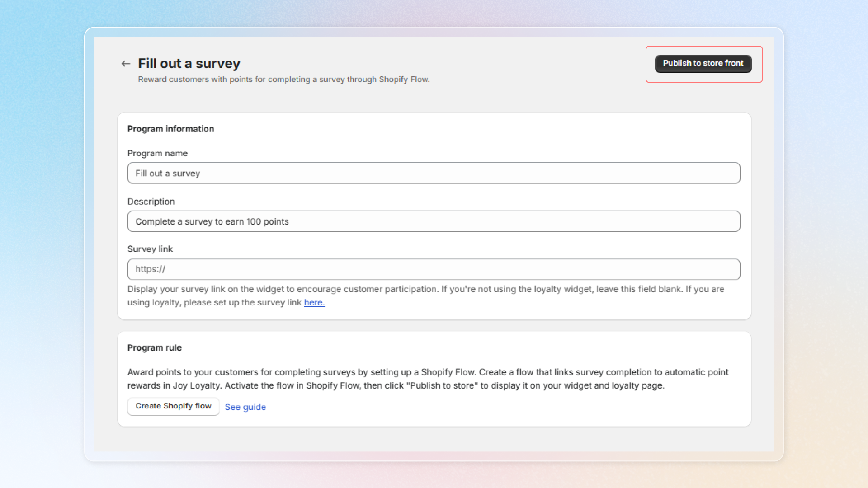Viewport: 868px width, 488px height.
Task: Click the 'Fill out a survey' page title
Action: (189, 63)
